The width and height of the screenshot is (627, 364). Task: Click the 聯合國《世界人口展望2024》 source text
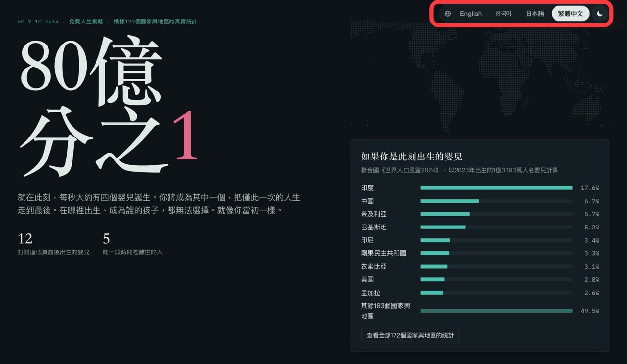click(400, 170)
